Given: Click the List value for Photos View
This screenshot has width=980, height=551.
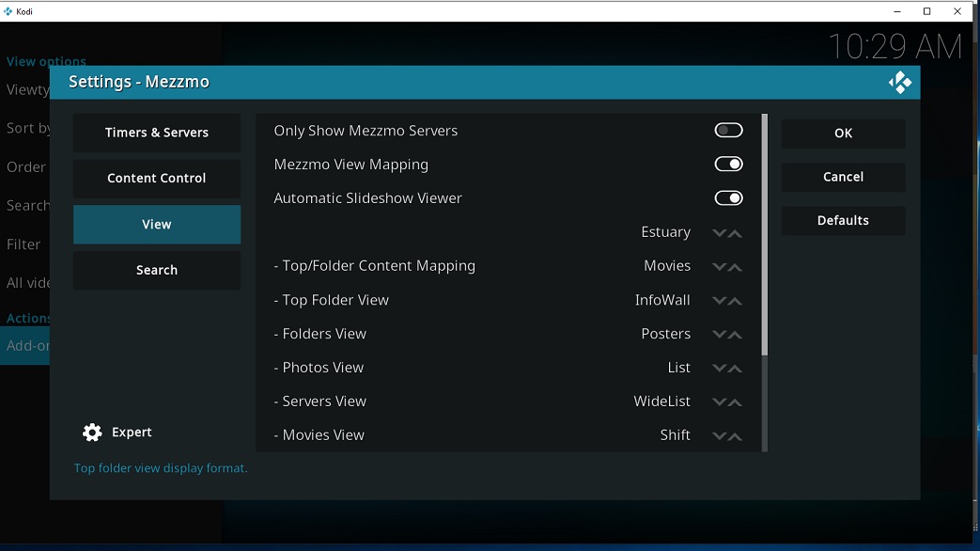Looking at the screenshot, I should [678, 367].
